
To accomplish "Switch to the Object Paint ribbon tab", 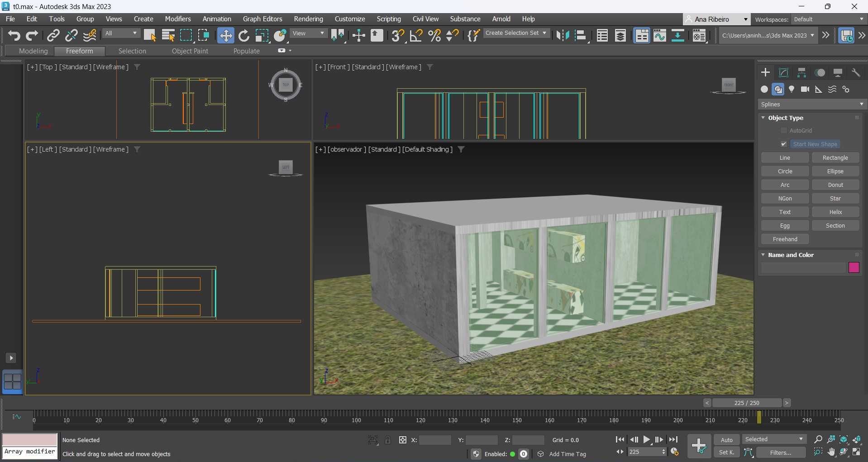I will tap(190, 51).
